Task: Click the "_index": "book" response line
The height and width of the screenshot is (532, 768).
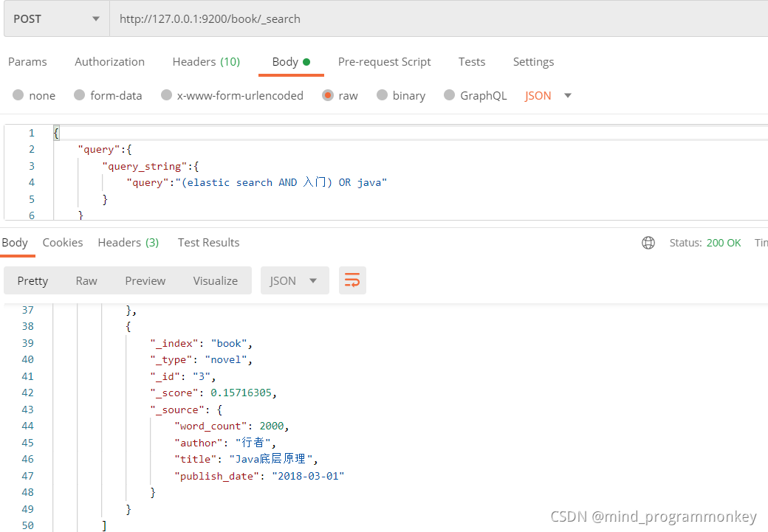Action: point(202,344)
